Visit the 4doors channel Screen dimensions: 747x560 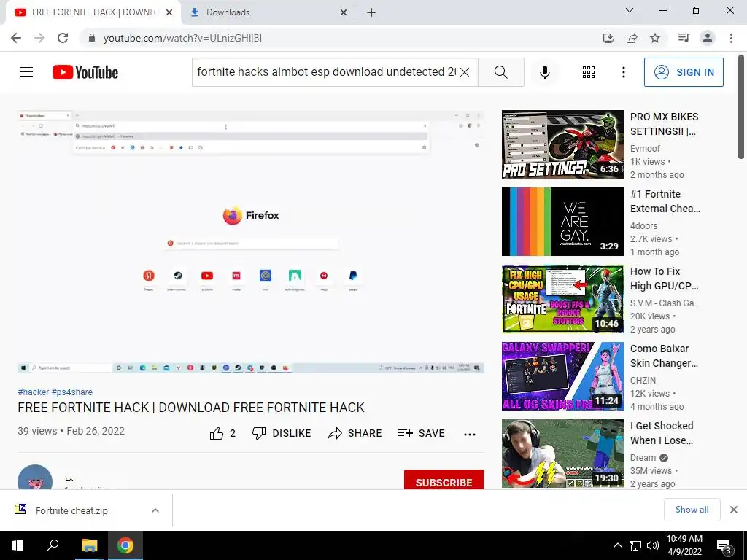(643, 226)
